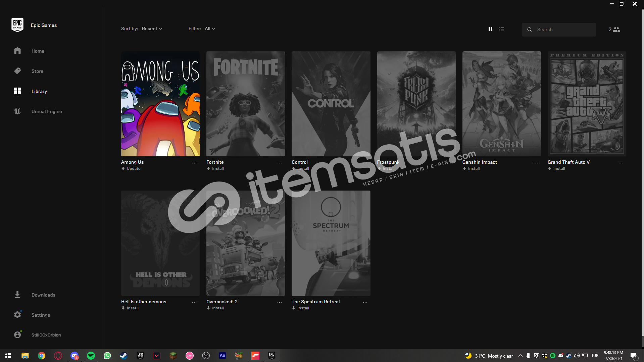Open The Spectrum Retreat options menu
The height and width of the screenshot is (362, 644).
click(365, 303)
